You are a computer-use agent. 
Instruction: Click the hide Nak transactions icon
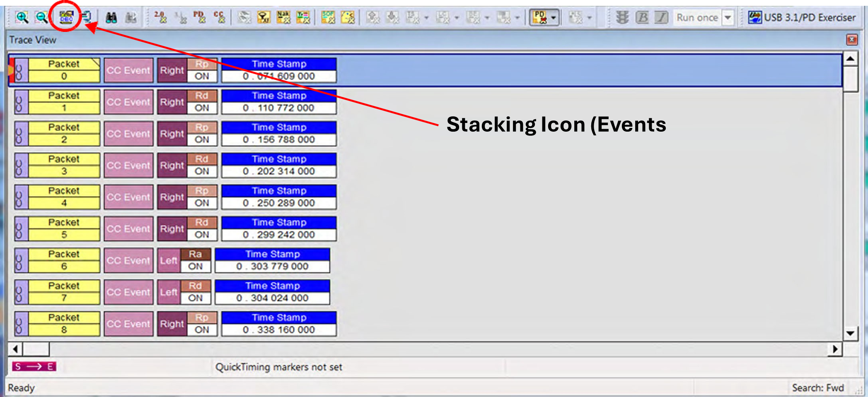coord(283,17)
